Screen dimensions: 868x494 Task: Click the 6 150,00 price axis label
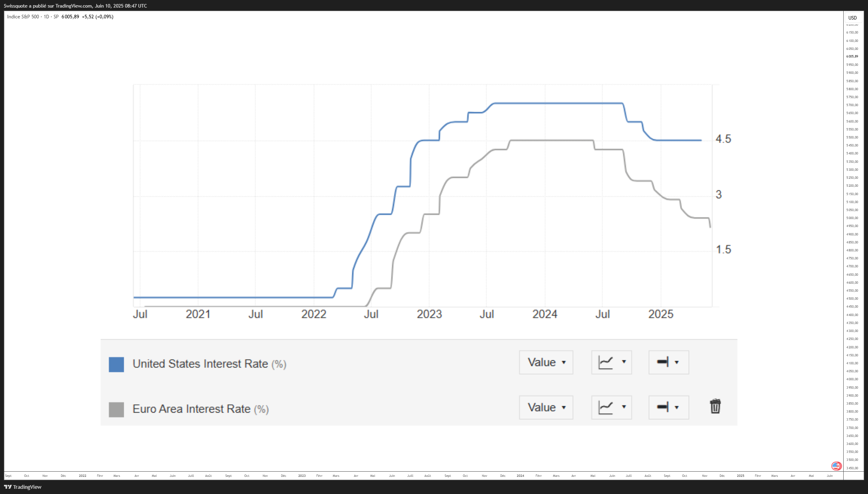(852, 32)
